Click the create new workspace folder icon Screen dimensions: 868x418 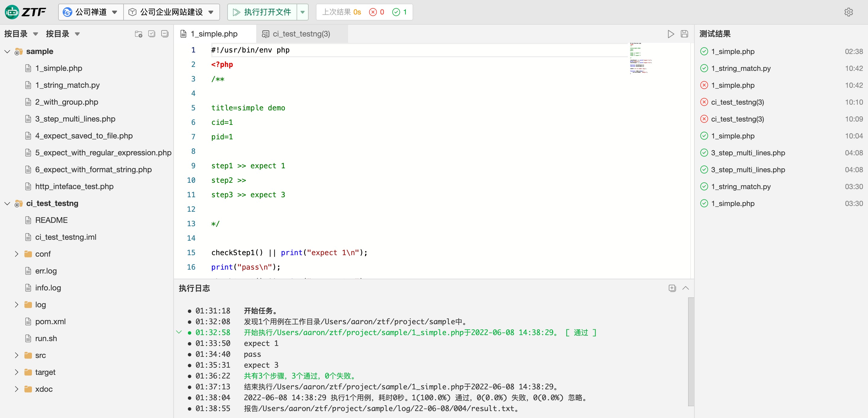click(139, 34)
